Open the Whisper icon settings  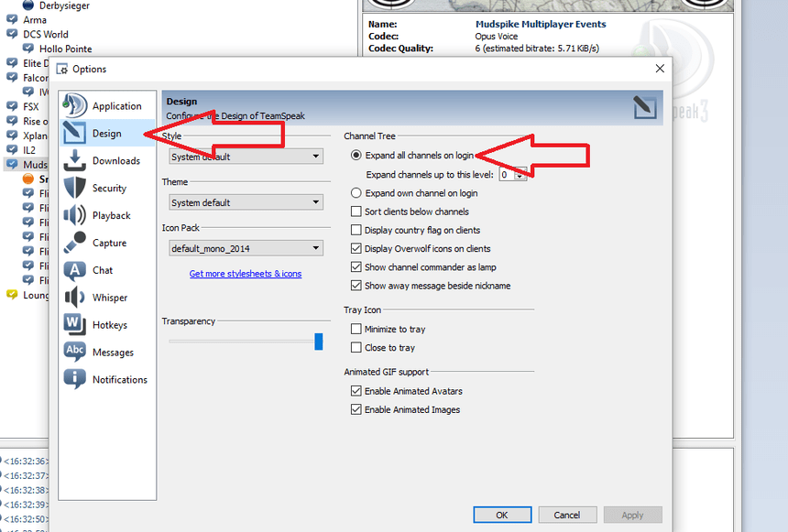(75, 298)
